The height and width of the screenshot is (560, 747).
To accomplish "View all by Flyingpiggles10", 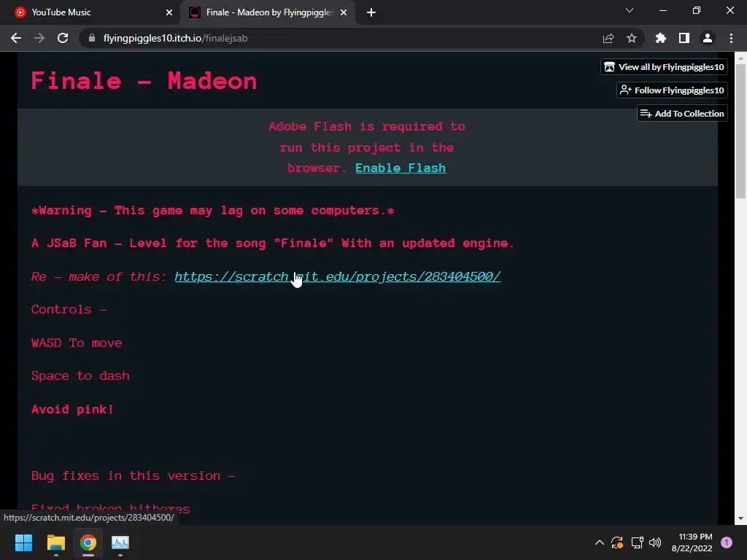I will pos(664,67).
